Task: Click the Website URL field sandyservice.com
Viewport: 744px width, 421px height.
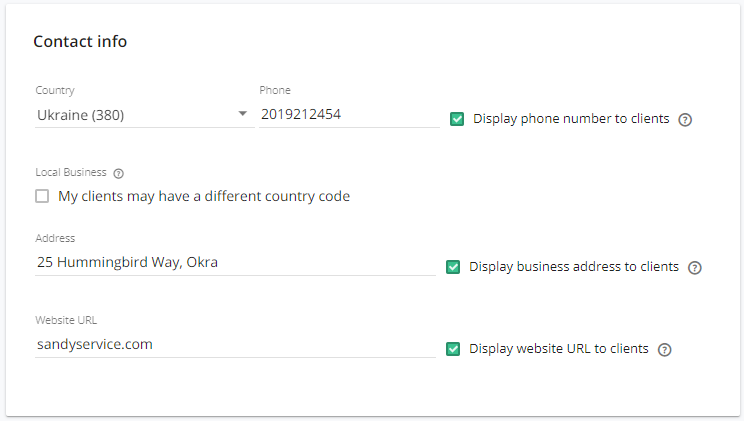Action: (235, 345)
